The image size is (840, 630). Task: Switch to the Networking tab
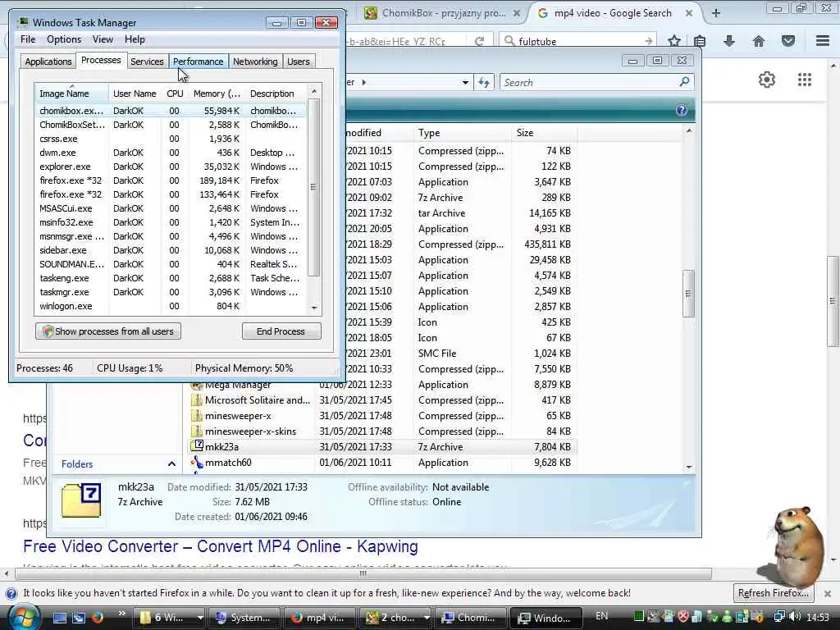(x=255, y=62)
